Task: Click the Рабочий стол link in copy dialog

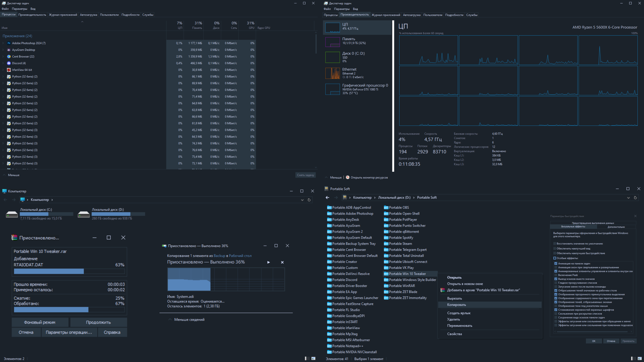Action: [240, 256]
